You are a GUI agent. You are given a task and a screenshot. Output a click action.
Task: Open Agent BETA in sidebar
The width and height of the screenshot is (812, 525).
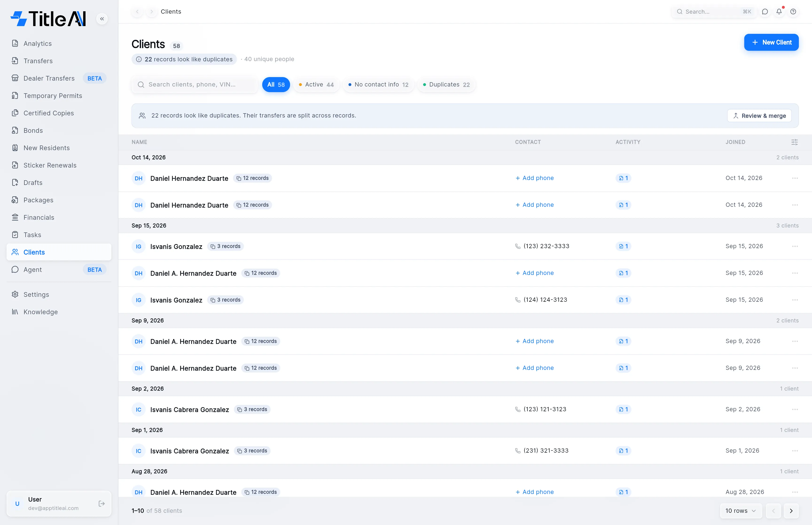point(59,270)
